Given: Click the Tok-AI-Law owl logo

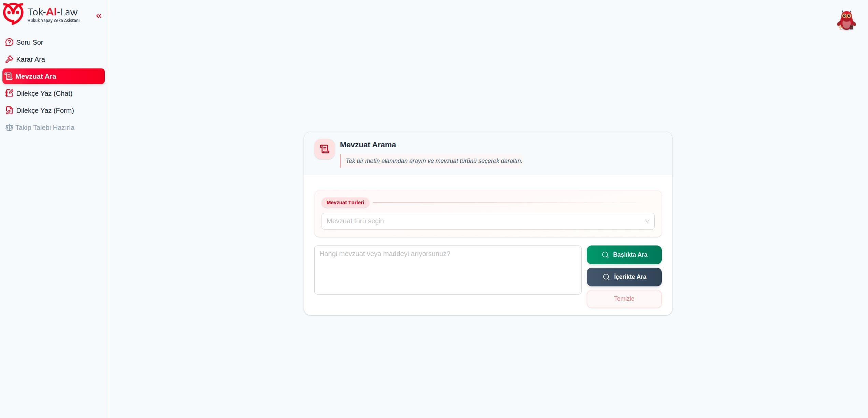Looking at the screenshot, I should click(x=13, y=14).
